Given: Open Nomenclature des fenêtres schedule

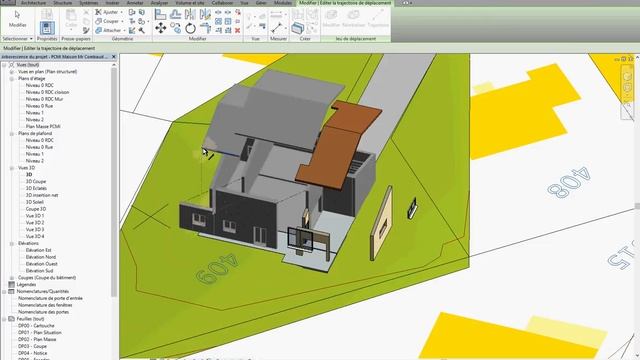Looking at the screenshot, I should 45,305.
